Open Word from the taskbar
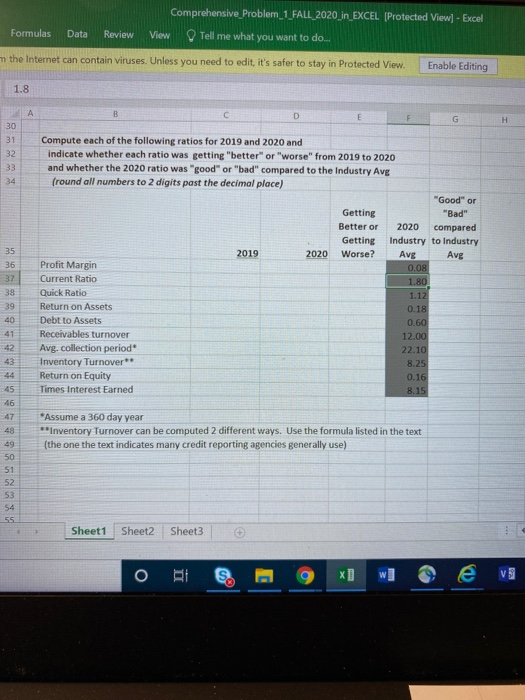This screenshot has height=700, width=525. point(386,575)
